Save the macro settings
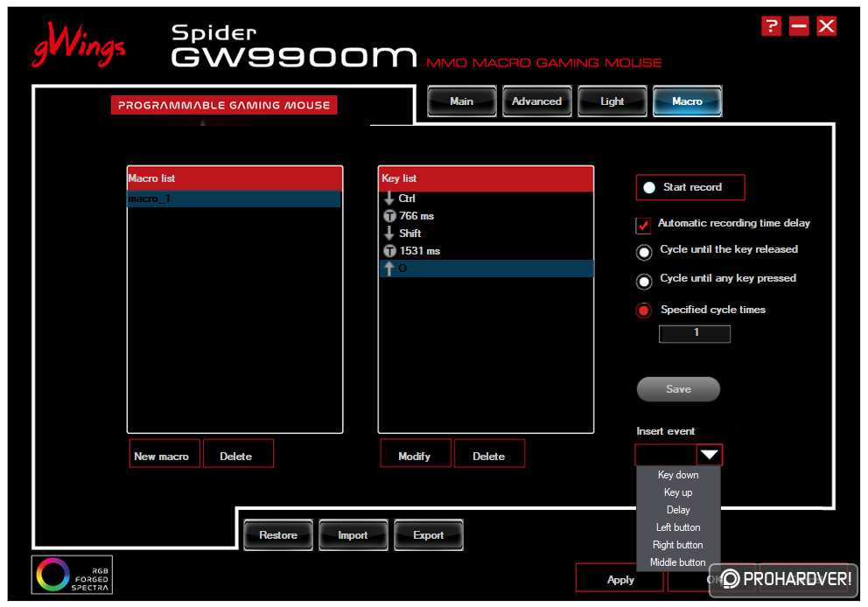The image size is (868, 607). [x=678, y=389]
